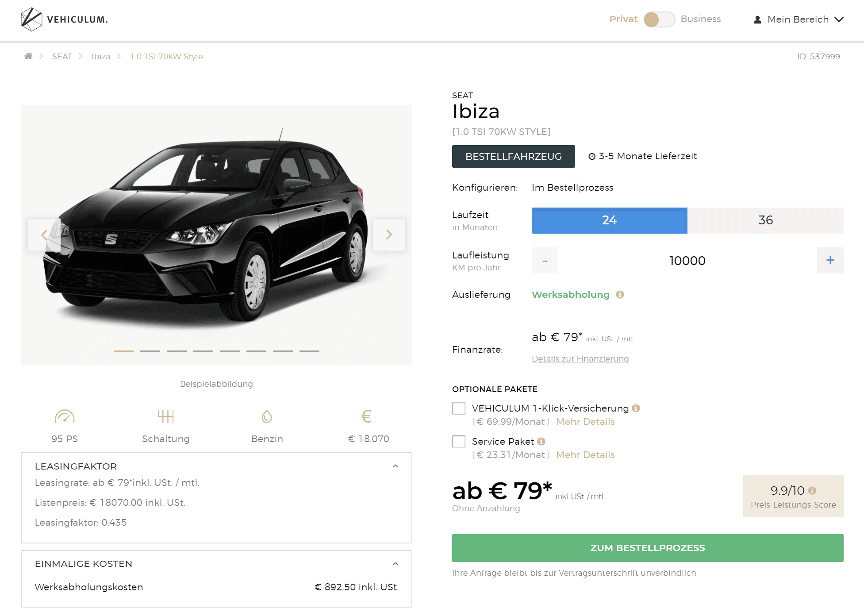This screenshot has height=616, width=864.
Task: Click info icon next to Werksabholung
Action: click(620, 295)
